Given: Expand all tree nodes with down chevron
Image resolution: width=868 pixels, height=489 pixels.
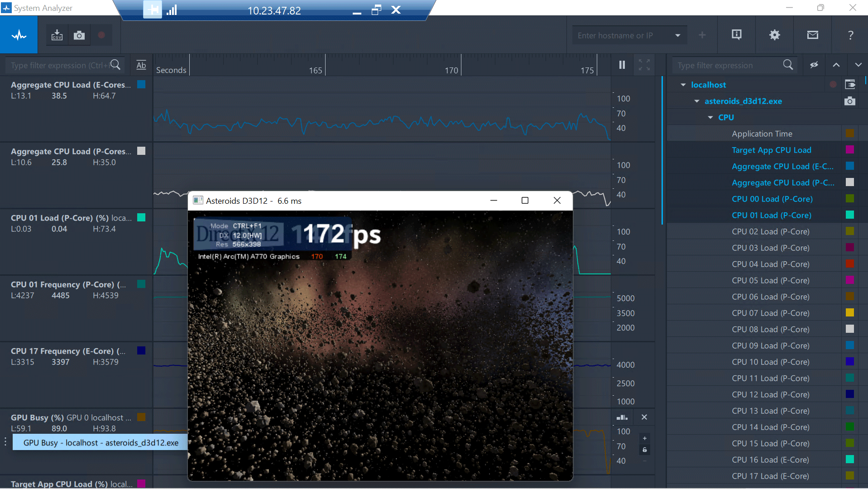Looking at the screenshot, I should pos(858,65).
